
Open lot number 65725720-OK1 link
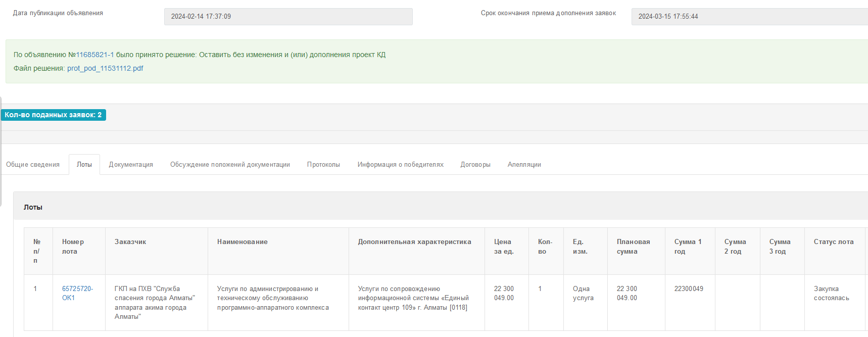pyautogui.click(x=77, y=293)
